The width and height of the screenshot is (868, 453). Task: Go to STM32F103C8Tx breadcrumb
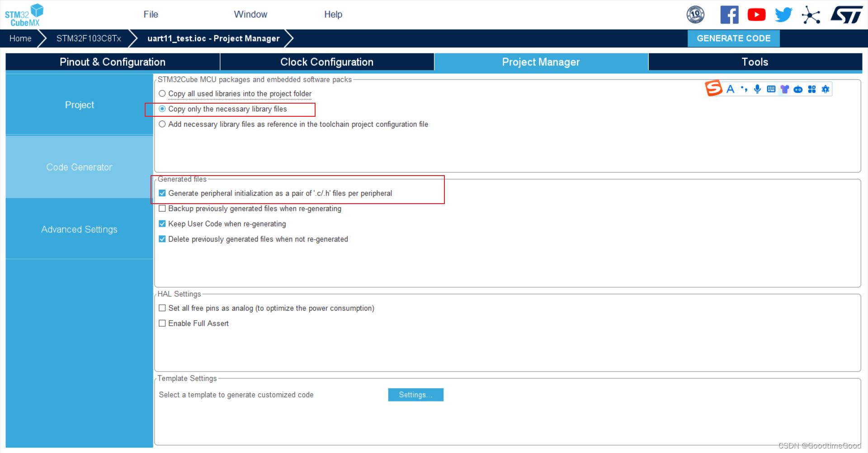coord(89,38)
